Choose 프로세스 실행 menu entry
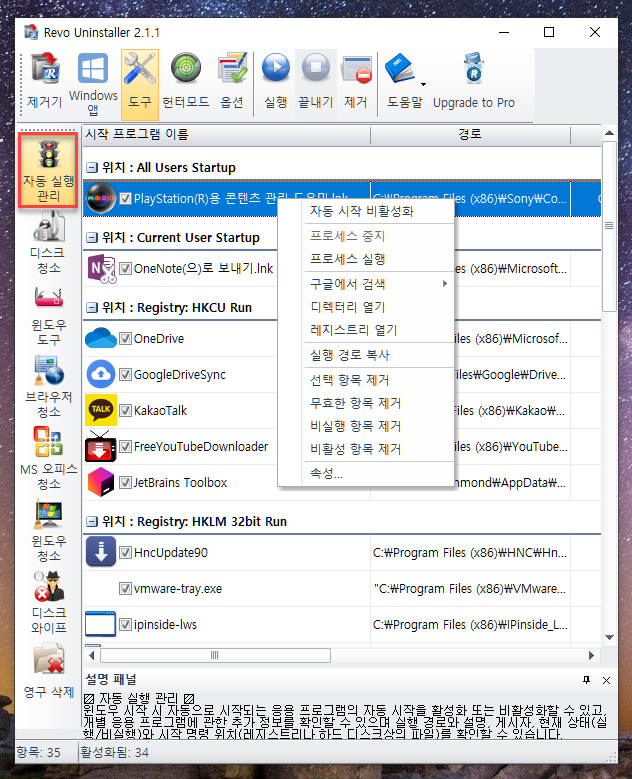Image resolution: width=632 pixels, height=779 pixels. [366, 259]
